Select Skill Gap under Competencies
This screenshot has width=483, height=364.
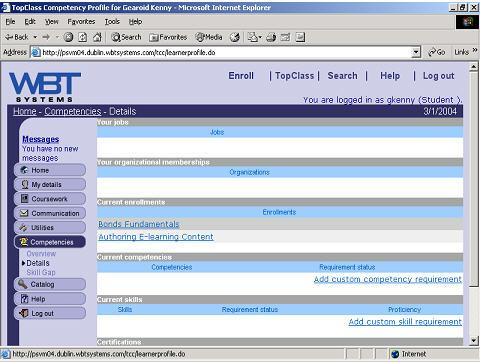[x=41, y=273]
